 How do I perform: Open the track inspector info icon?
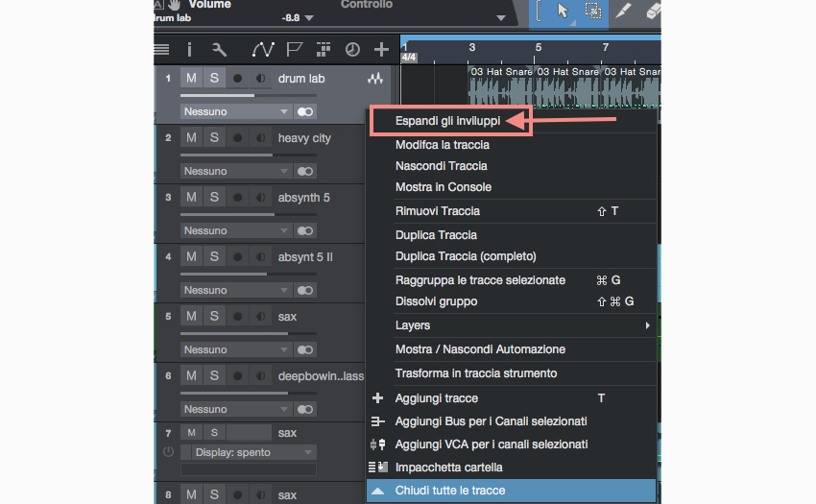(189, 49)
